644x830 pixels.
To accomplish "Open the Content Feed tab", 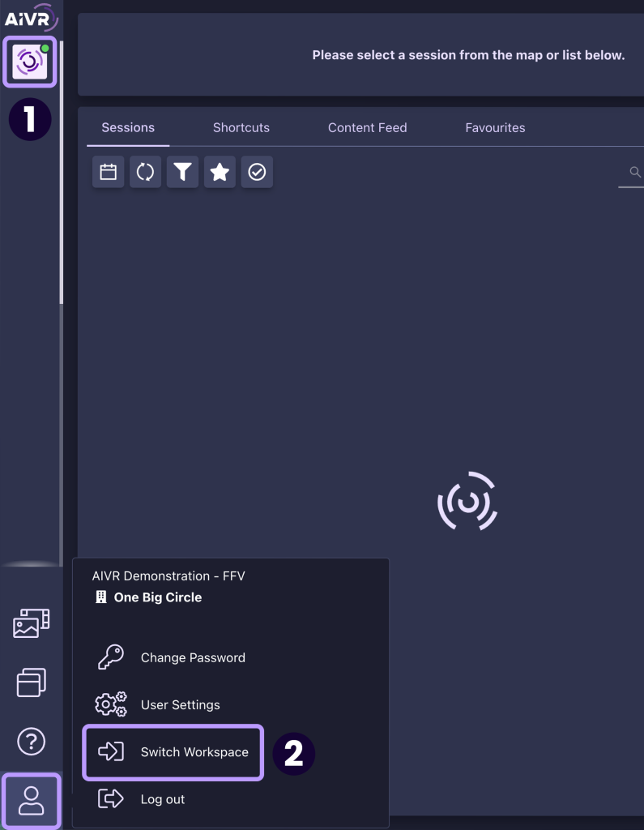I will pyautogui.click(x=367, y=127).
